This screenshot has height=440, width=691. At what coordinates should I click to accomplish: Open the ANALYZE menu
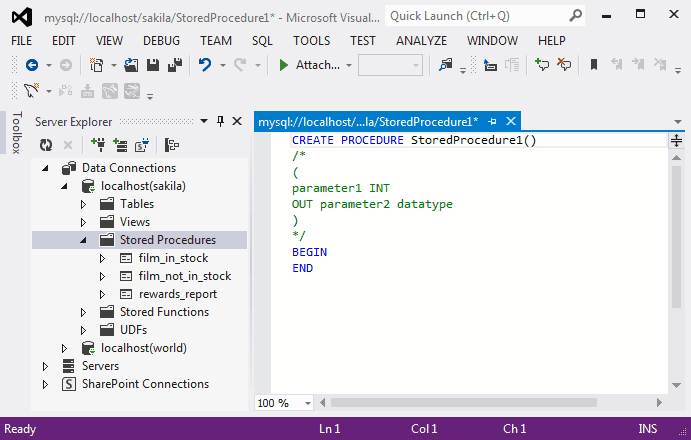(421, 41)
